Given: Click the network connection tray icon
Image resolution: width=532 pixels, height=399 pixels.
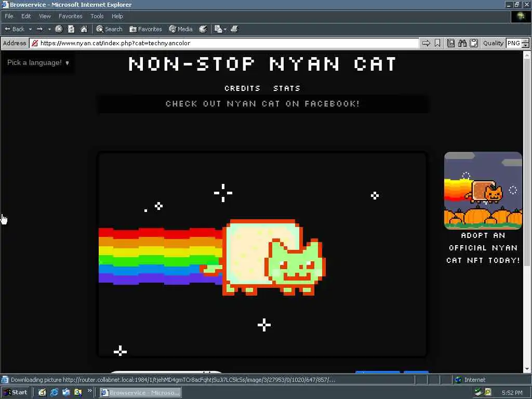Looking at the screenshot, I should pyautogui.click(x=478, y=392).
